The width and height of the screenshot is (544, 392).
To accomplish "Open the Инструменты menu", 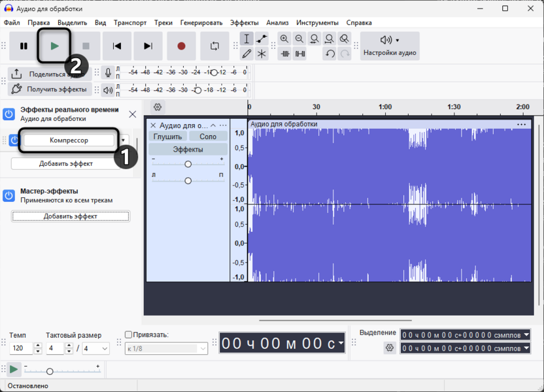I will click(x=317, y=22).
